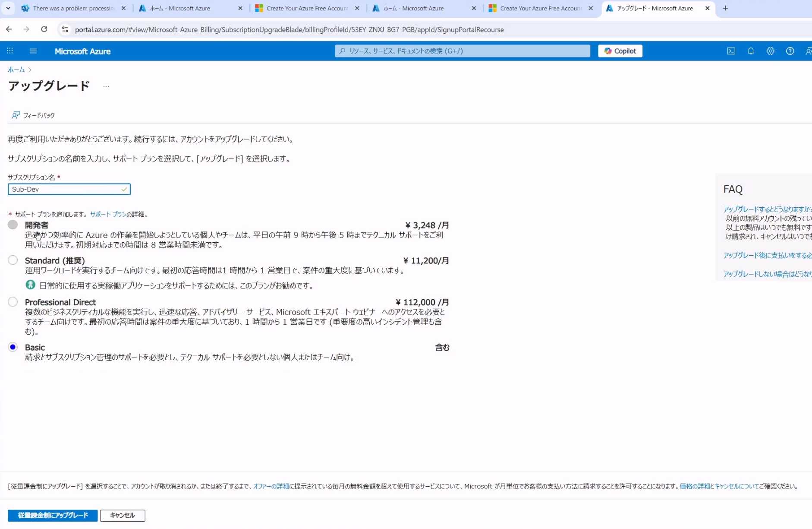The height and width of the screenshot is (529, 812).
Task: Reload the page with the browser refresh icon
Action: 44,29
